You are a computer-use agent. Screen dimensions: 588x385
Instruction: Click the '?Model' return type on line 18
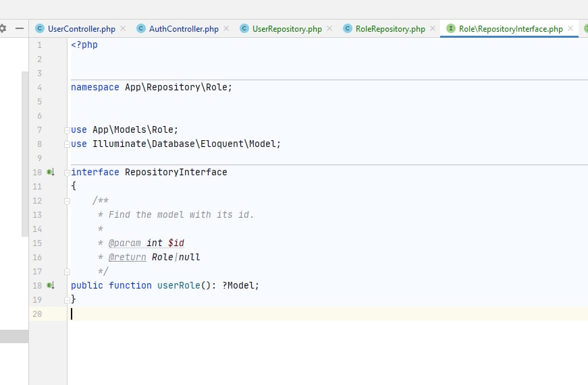(238, 285)
